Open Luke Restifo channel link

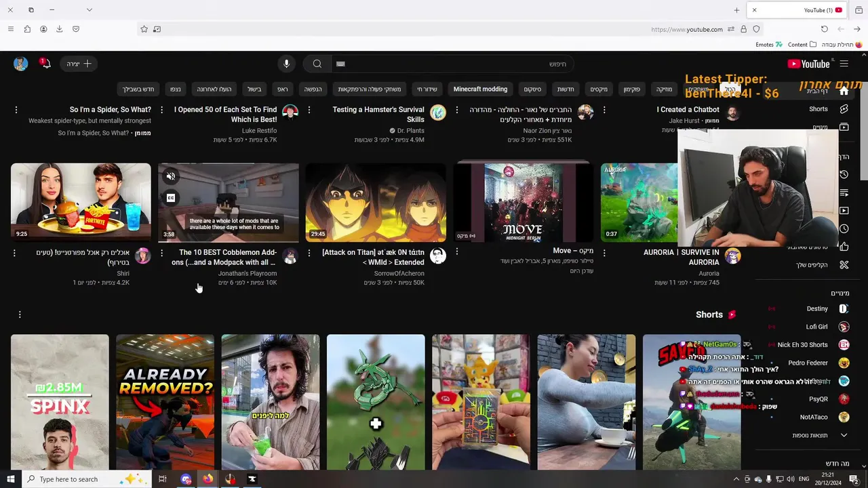click(x=259, y=130)
